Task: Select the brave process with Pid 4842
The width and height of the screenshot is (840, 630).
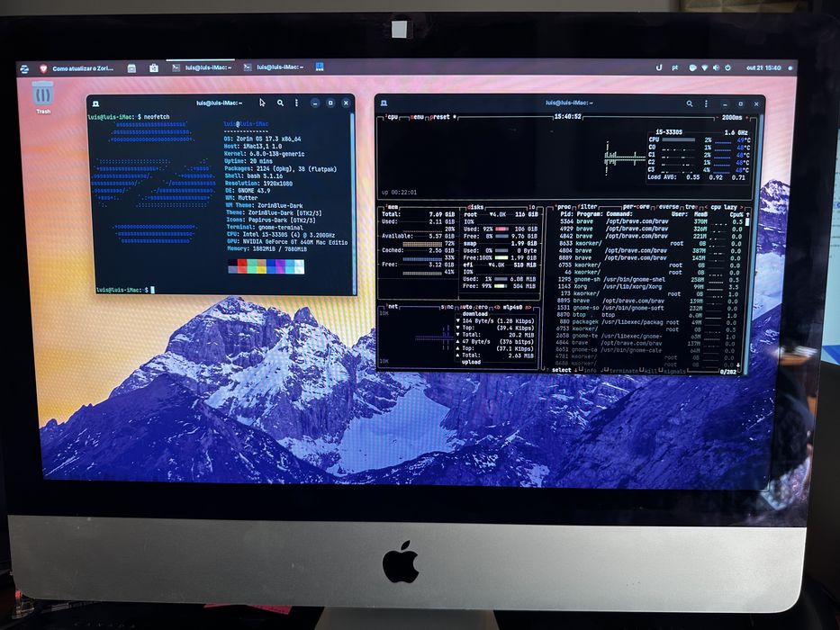Action: click(x=651, y=236)
